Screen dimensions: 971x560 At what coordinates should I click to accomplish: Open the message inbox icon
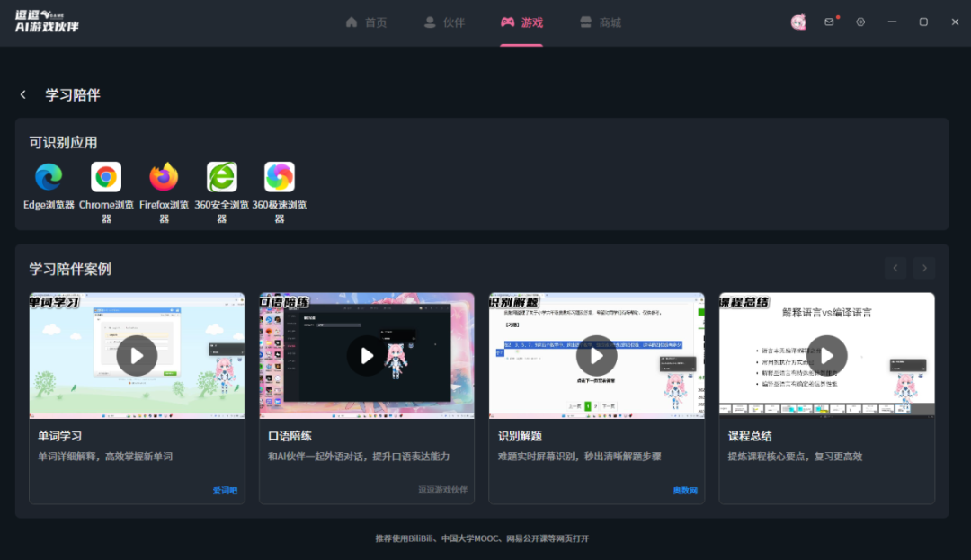tap(829, 22)
